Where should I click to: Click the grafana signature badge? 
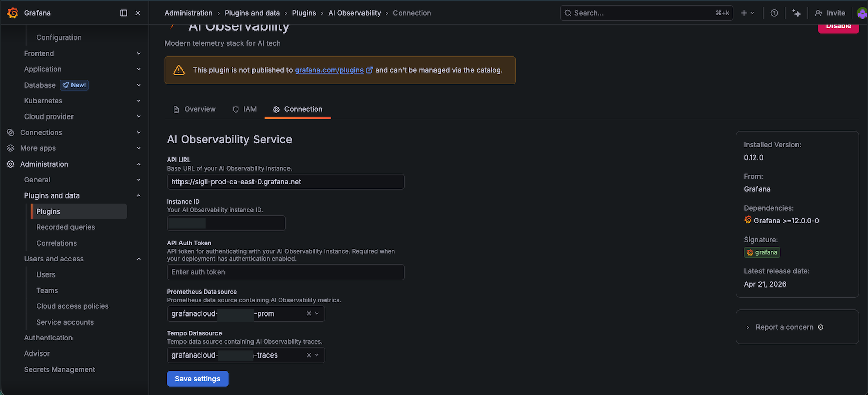[762, 252]
